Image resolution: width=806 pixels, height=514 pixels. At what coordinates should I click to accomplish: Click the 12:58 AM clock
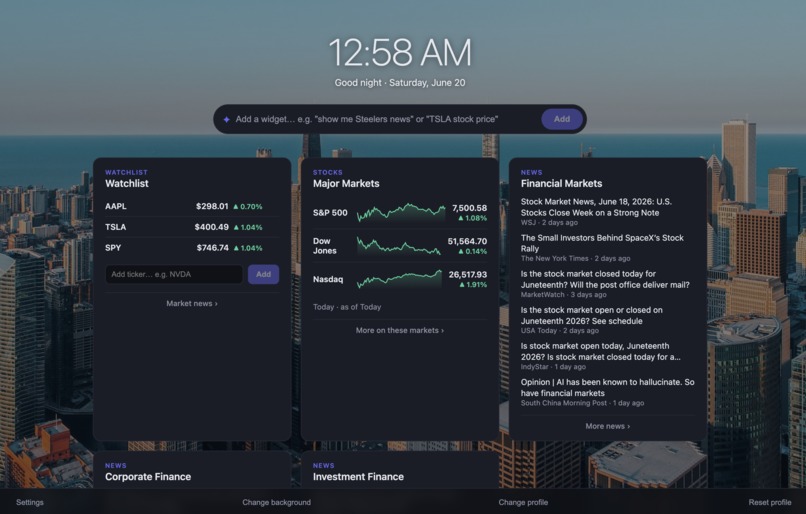[x=400, y=52]
